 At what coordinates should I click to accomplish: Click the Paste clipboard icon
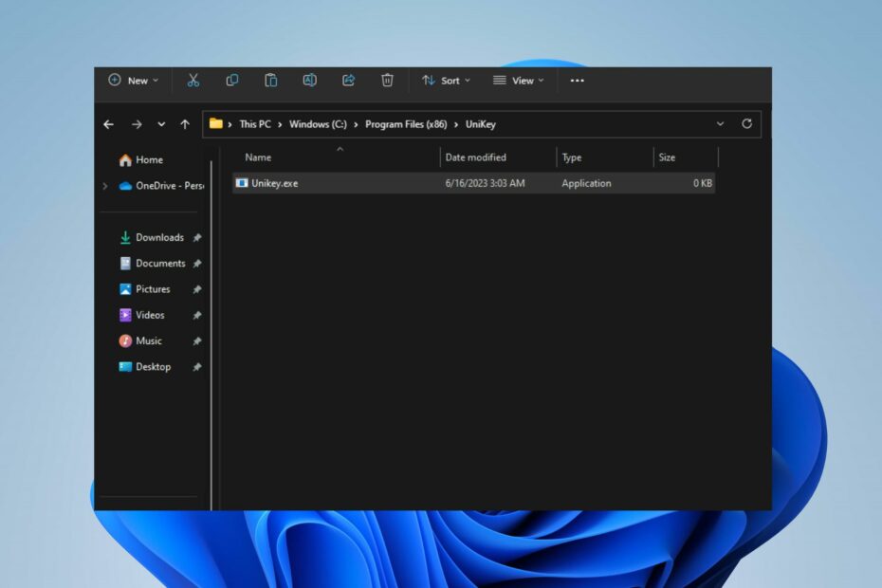tap(270, 81)
